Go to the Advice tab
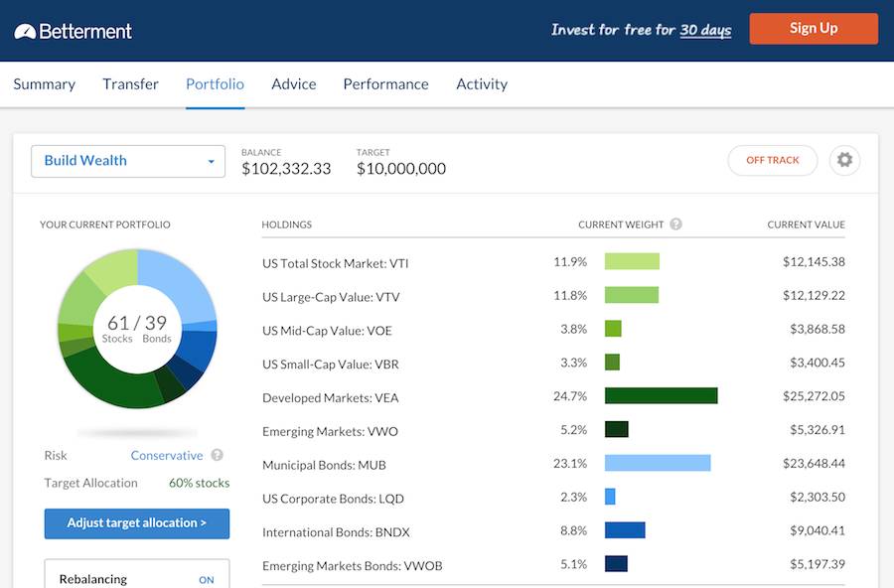Screen dimensions: 894x588 pyautogui.click(x=293, y=84)
